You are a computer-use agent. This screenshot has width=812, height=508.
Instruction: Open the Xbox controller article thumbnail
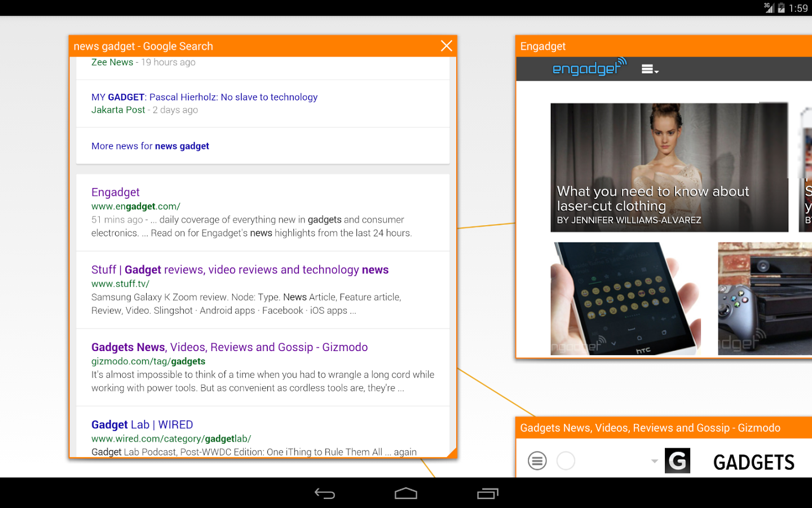[765, 299]
